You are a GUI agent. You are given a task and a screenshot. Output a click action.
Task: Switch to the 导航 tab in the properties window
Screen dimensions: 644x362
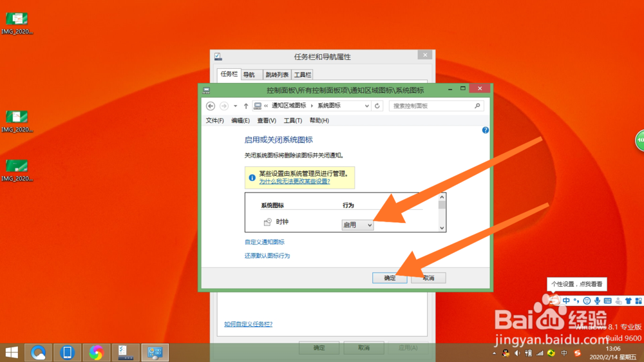[251, 75]
